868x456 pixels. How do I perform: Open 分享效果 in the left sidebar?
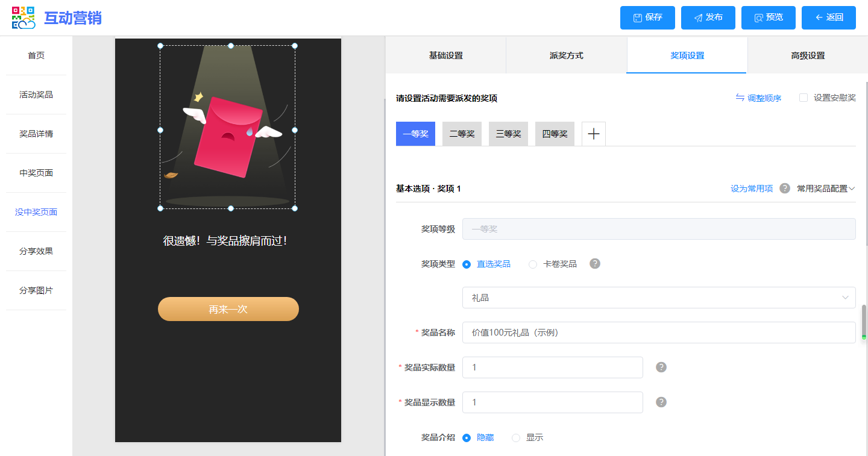tap(36, 251)
